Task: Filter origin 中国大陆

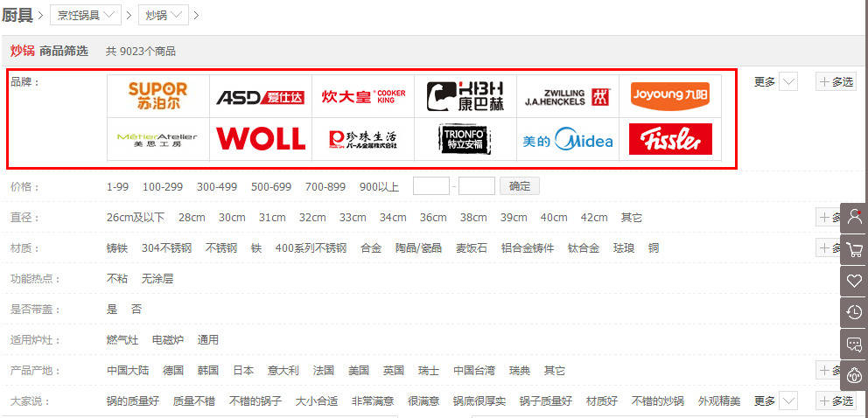Action: [x=128, y=371]
